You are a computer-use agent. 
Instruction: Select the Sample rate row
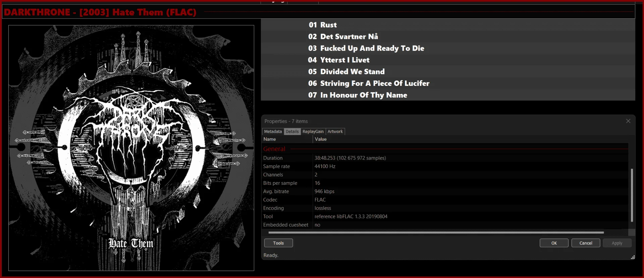tap(445, 166)
